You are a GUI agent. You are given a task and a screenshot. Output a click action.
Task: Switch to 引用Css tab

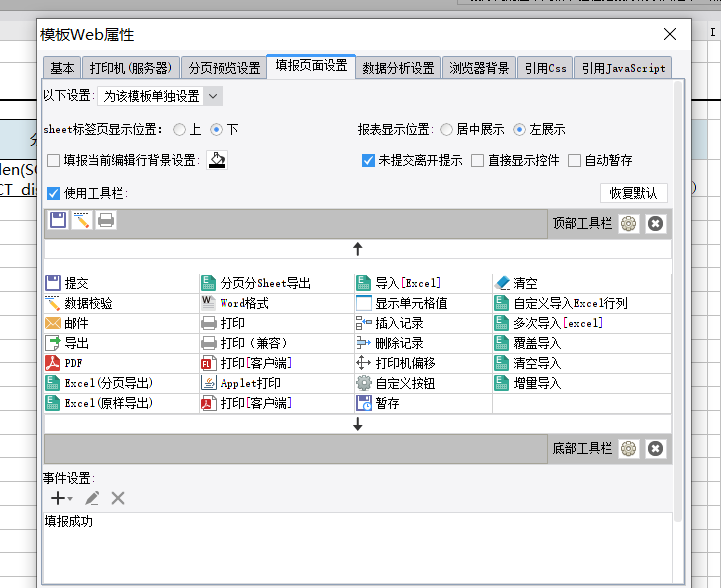coord(545,68)
